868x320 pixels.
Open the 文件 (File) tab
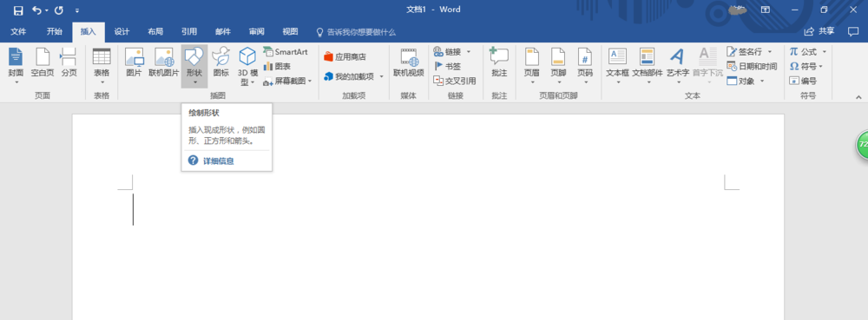[x=19, y=31]
